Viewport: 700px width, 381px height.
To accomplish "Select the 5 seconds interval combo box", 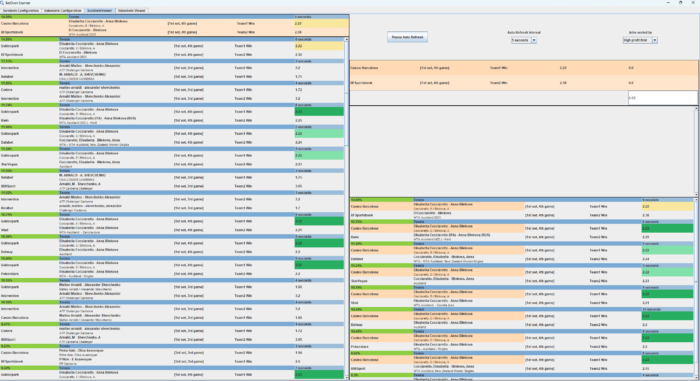I will pos(524,40).
